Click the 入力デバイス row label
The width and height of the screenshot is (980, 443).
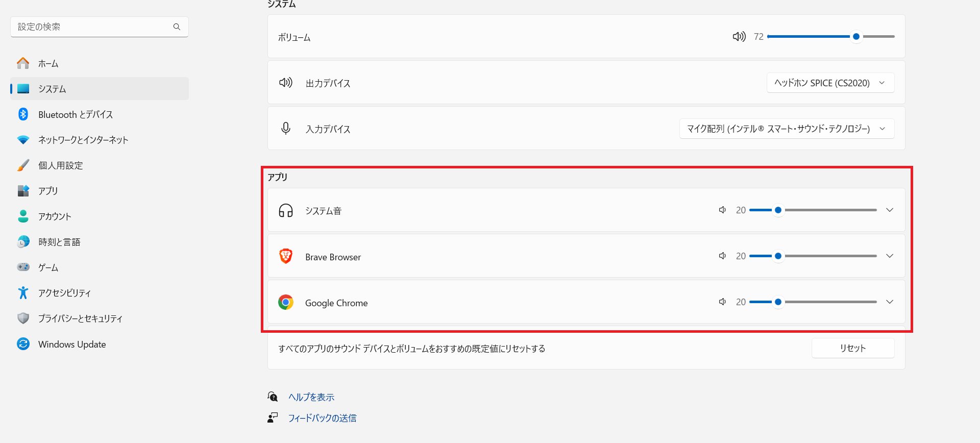coord(328,129)
